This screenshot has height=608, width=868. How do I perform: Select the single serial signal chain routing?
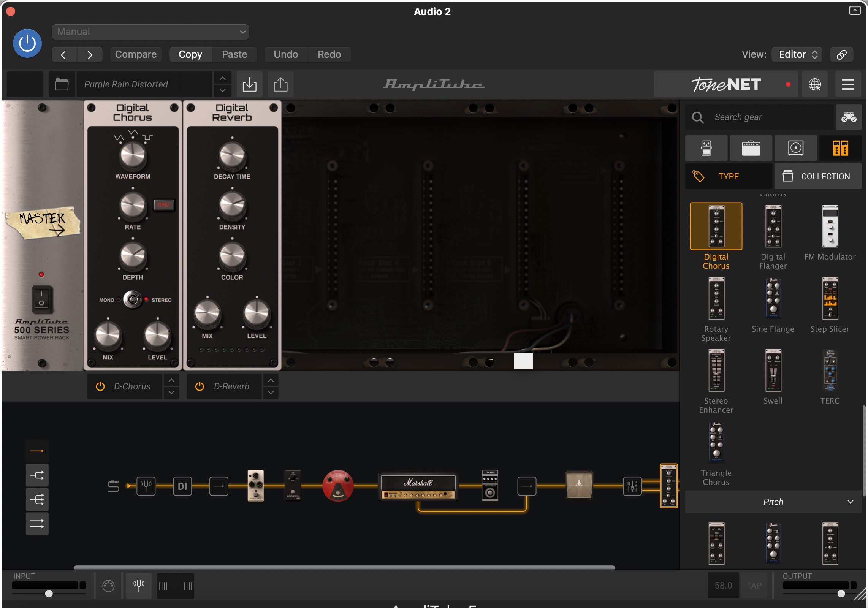click(37, 451)
